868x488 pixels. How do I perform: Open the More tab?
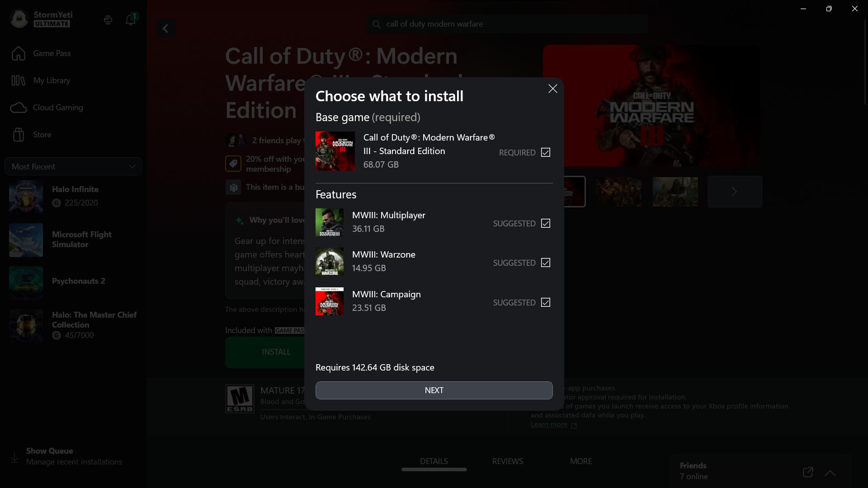(581, 461)
